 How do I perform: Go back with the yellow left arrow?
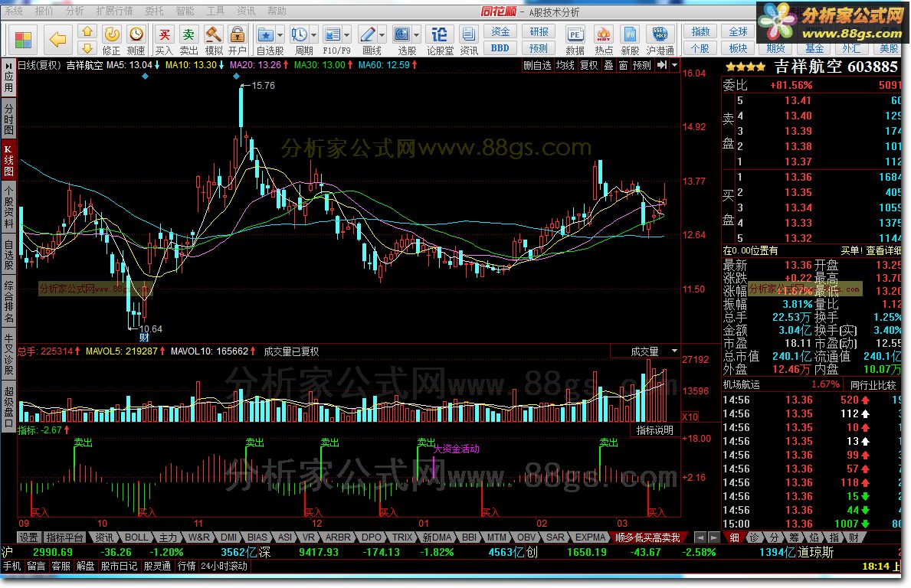[x=57, y=40]
